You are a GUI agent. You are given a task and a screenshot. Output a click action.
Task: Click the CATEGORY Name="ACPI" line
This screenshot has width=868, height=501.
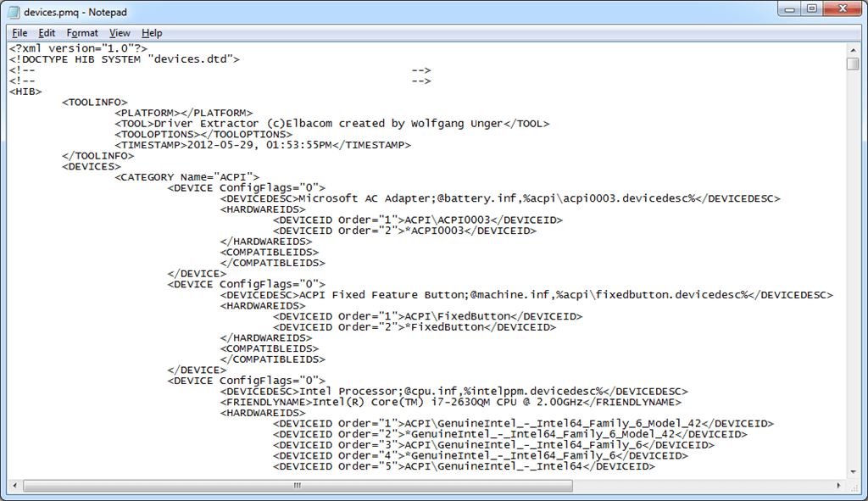coord(187,177)
